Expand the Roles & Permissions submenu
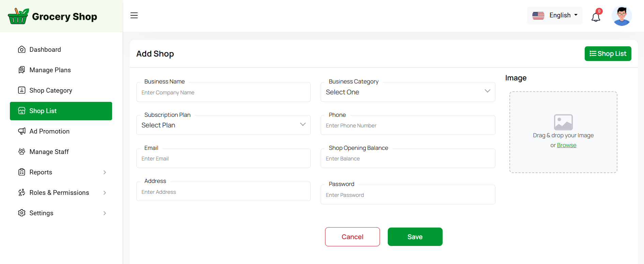644x264 pixels. [105, 193]
